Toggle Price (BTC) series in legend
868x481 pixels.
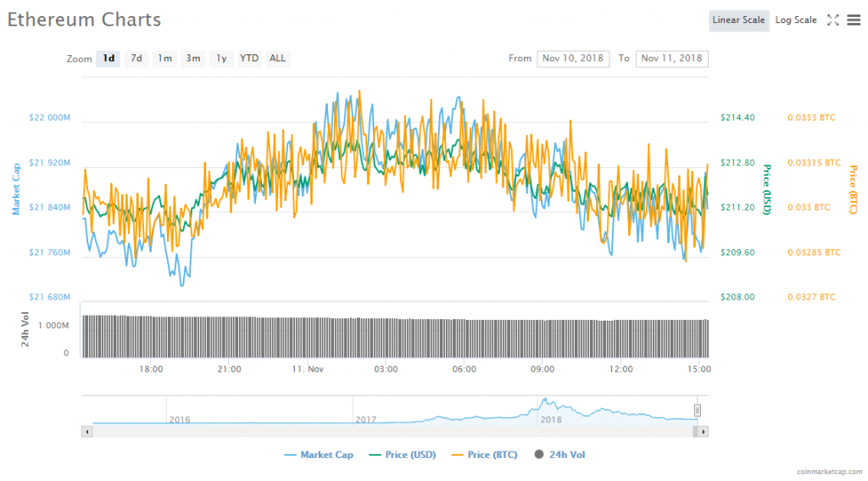click(x=484, y=455)
